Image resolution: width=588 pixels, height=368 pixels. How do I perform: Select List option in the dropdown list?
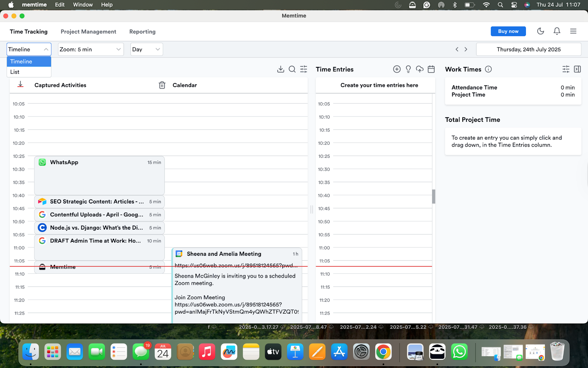(29, 72)
